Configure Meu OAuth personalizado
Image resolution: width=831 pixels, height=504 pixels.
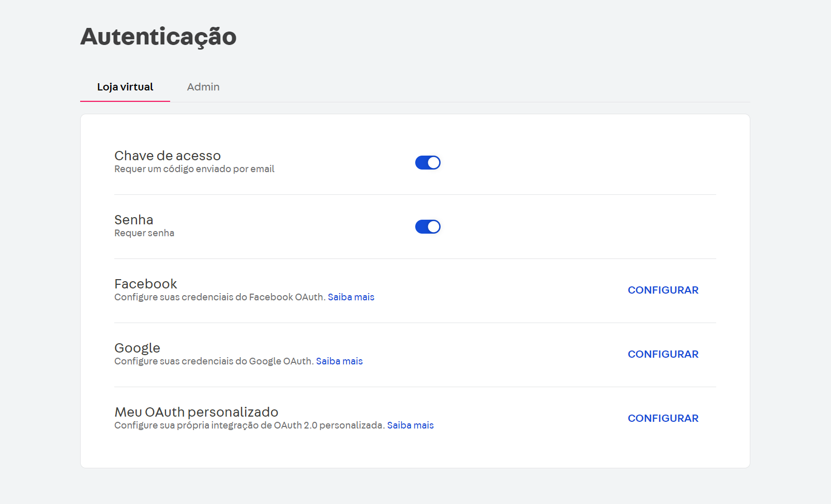[663, 418]
